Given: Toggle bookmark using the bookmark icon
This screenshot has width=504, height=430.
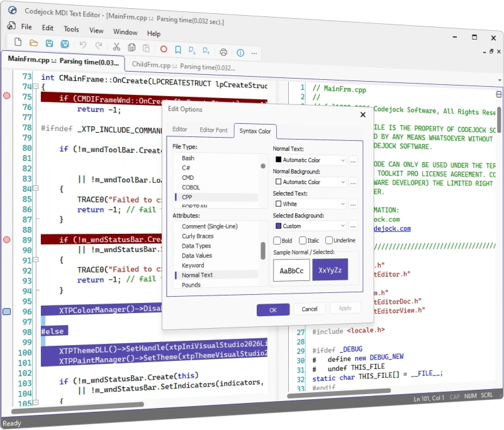Looking at the screenshot, I should tap(178, 50).
